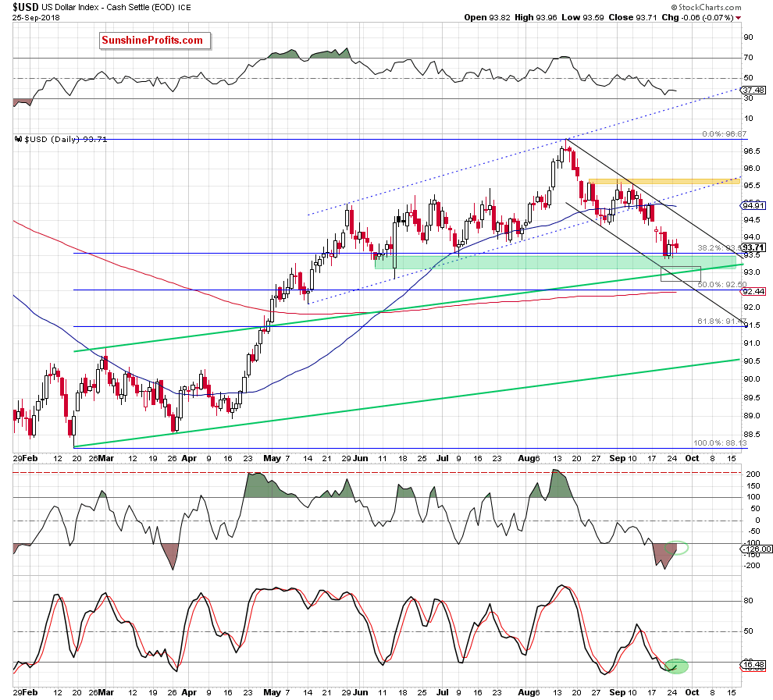
Task: Select the Low 93.59 value
Action: pyautogui.click(x=582, y=17)
